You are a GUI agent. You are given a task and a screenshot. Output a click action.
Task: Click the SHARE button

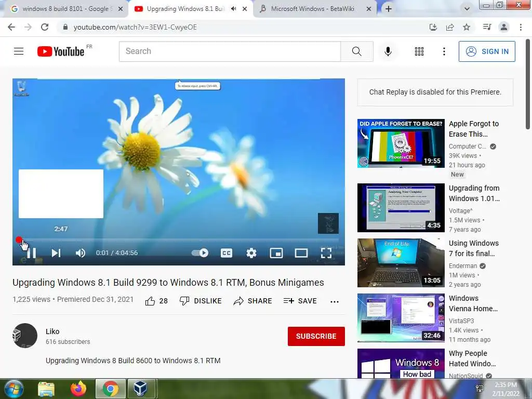[x=253, y=301]
